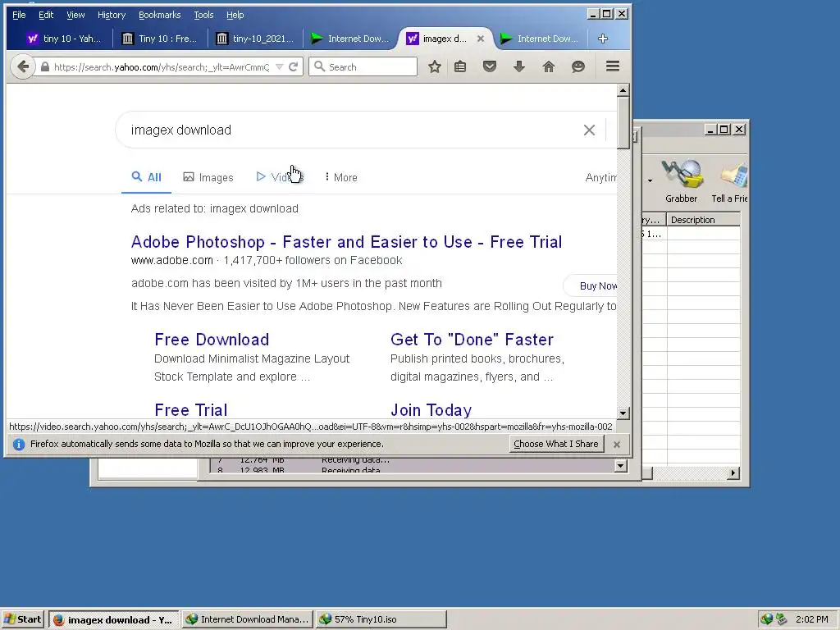Click the imagex download Firefox taskbar button
Image resolution: width=840 pixels, height=630 pixels.
point(113,620)
